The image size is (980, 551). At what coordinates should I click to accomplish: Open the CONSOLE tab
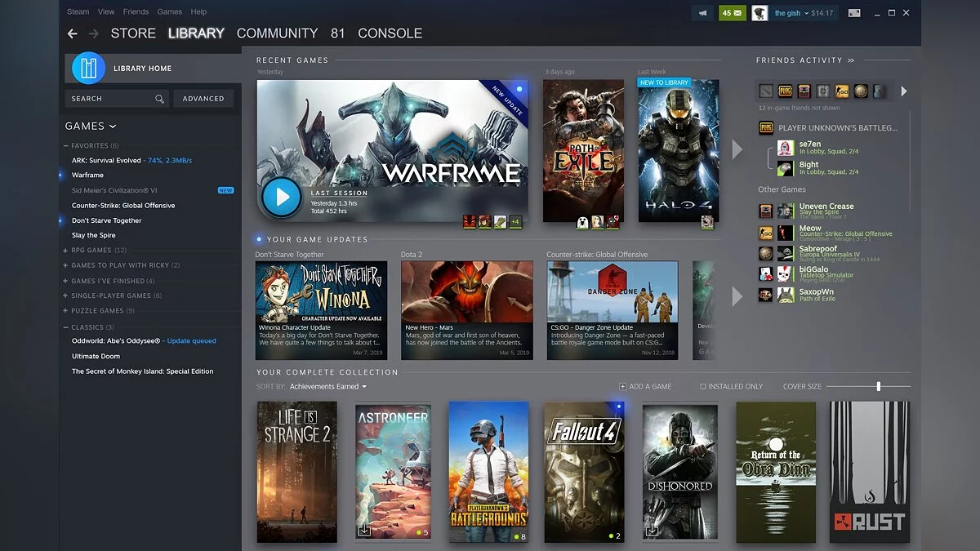point(390,33)
